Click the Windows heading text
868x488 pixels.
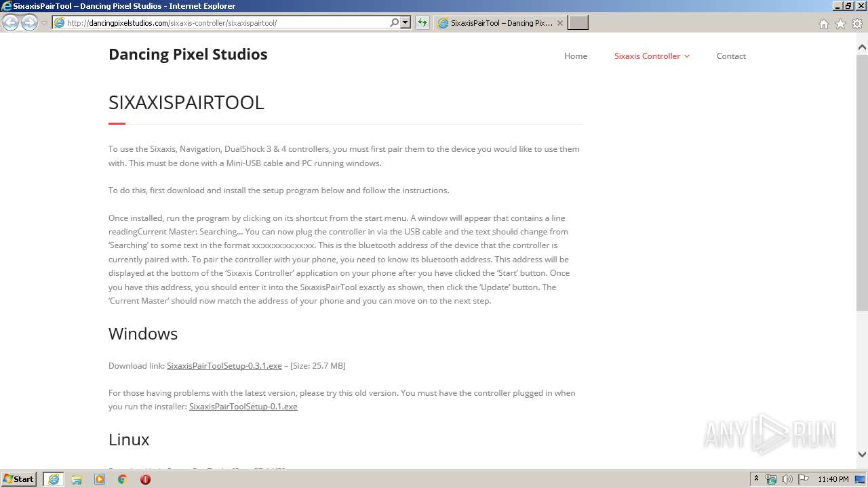pyautogui.click(x=143, y=333)
